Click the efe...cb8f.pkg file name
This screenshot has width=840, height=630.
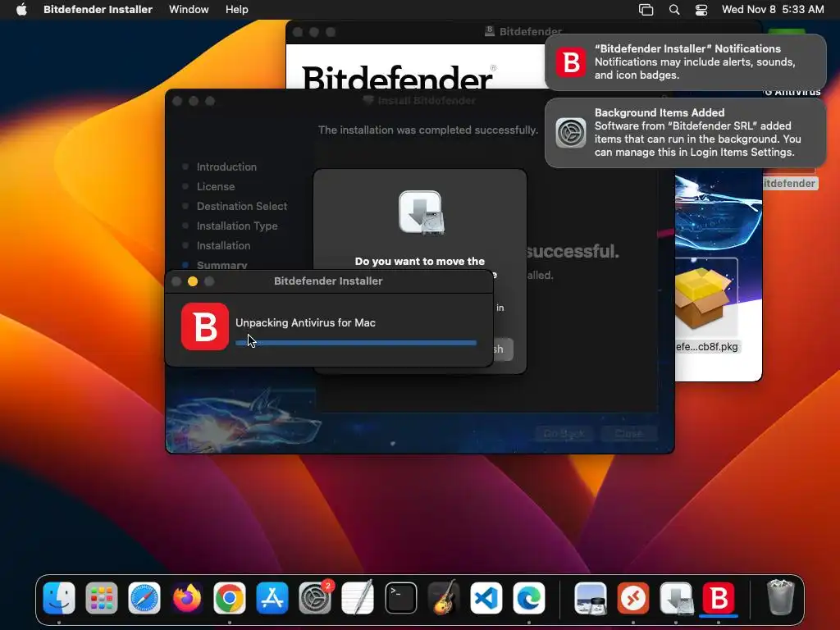[x=706, y=347]
